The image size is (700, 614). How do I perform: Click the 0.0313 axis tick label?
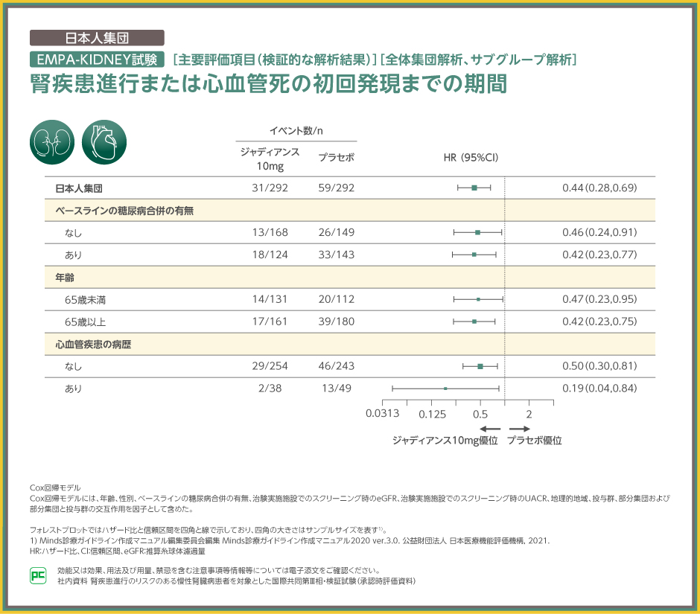coord(383,414)
